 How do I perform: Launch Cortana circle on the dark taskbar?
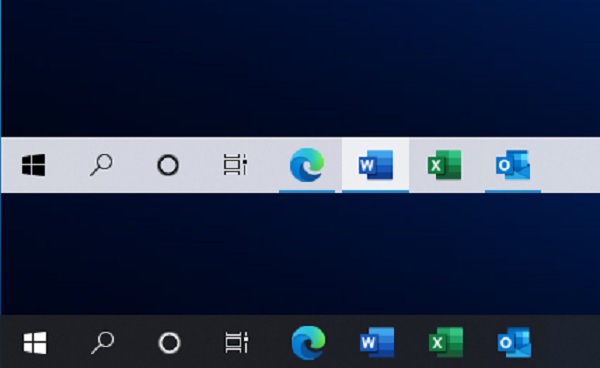169,342
